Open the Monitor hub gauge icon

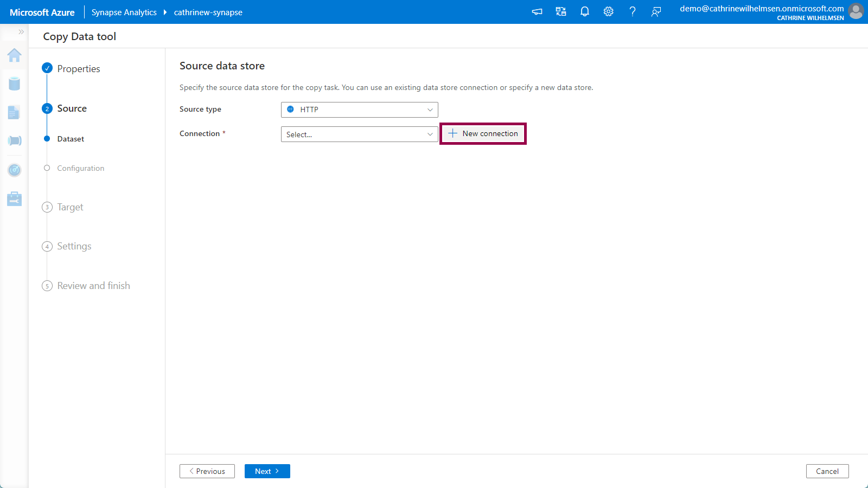coord(15,170)
